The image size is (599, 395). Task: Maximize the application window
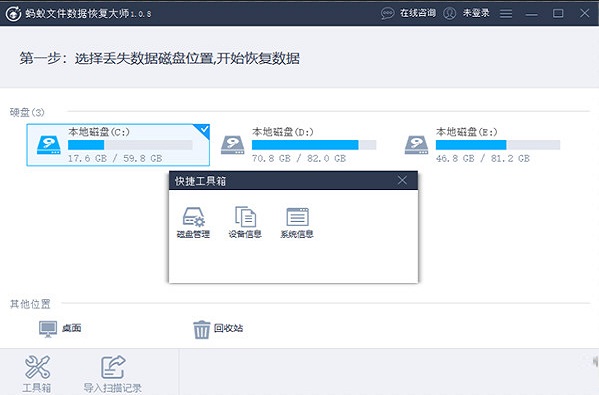pyautogui.click(x=558, y=14)
